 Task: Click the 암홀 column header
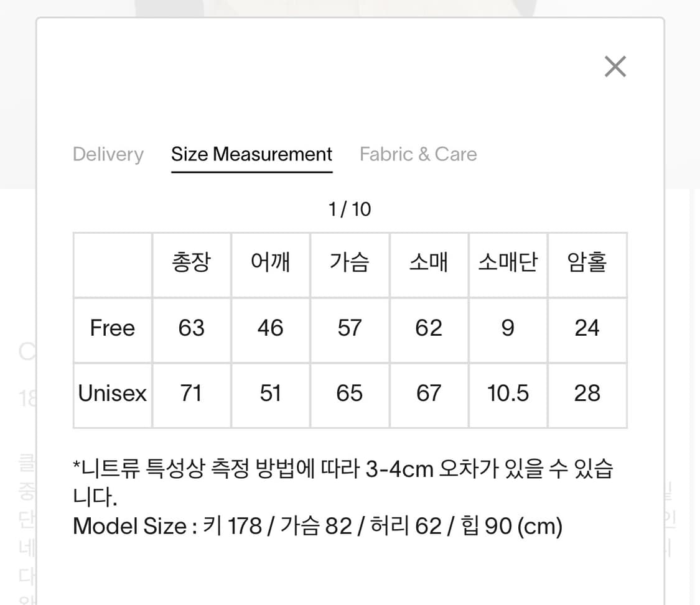(x=587, y=263)
